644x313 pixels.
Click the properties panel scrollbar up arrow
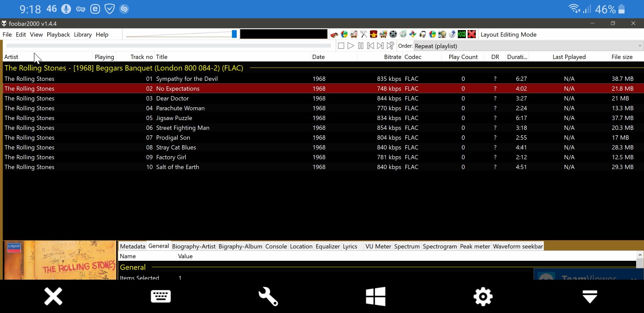[x=640, y=255]
